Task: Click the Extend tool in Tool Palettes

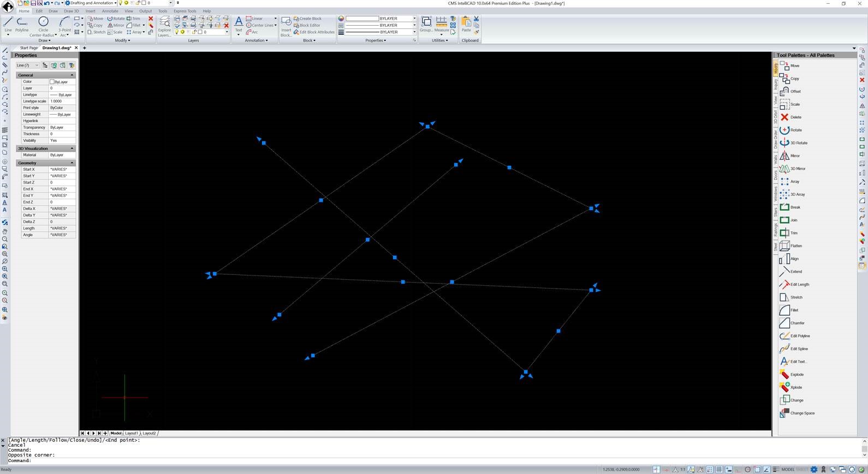Action: [790, 271]
